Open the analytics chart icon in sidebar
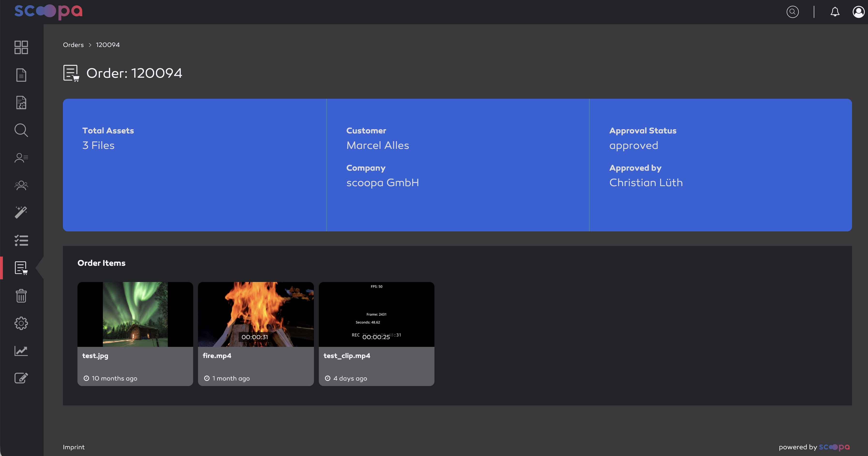 pyautogui.click(x=21, y=351)
